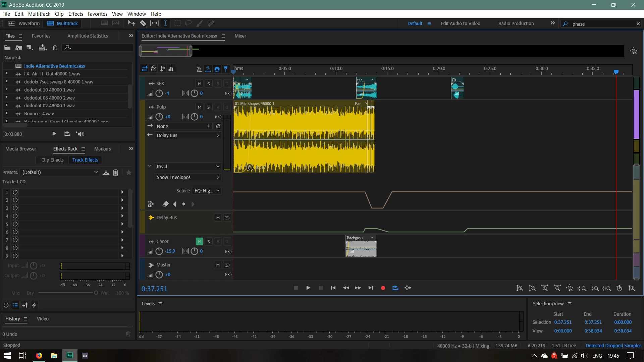The image size is (644, 362).
Task: Open the Multitrack menu
Action: point(39,14)
